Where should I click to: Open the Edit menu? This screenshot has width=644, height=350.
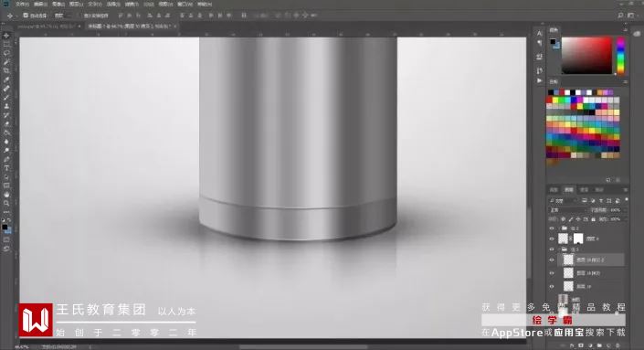coord(40,4)
